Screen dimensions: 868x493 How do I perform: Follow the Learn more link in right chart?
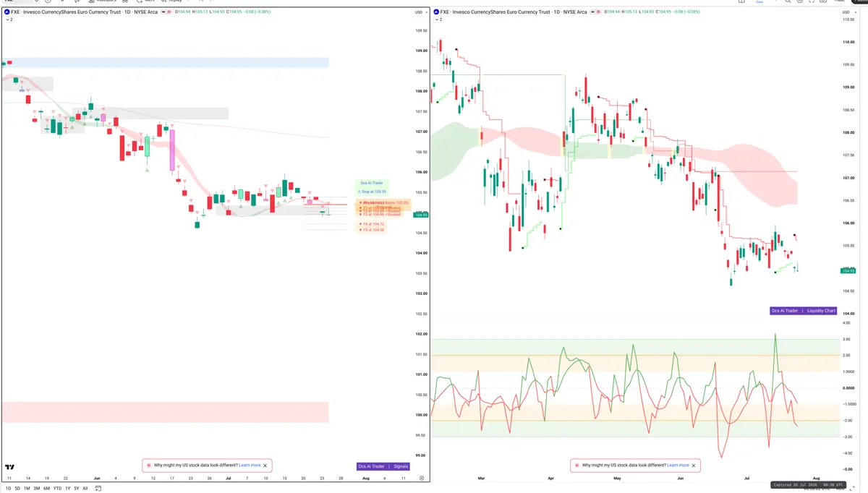pos(678,466)
